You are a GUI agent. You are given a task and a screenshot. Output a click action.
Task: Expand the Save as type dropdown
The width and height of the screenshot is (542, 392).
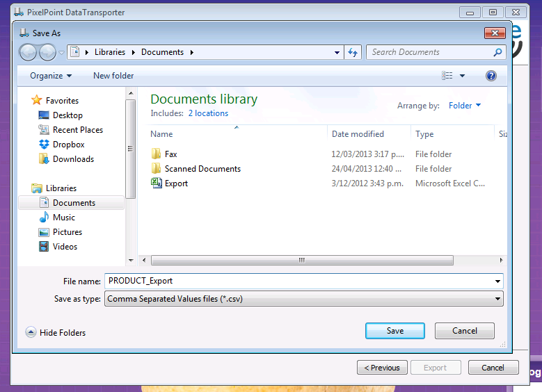[x=497, y=299]
